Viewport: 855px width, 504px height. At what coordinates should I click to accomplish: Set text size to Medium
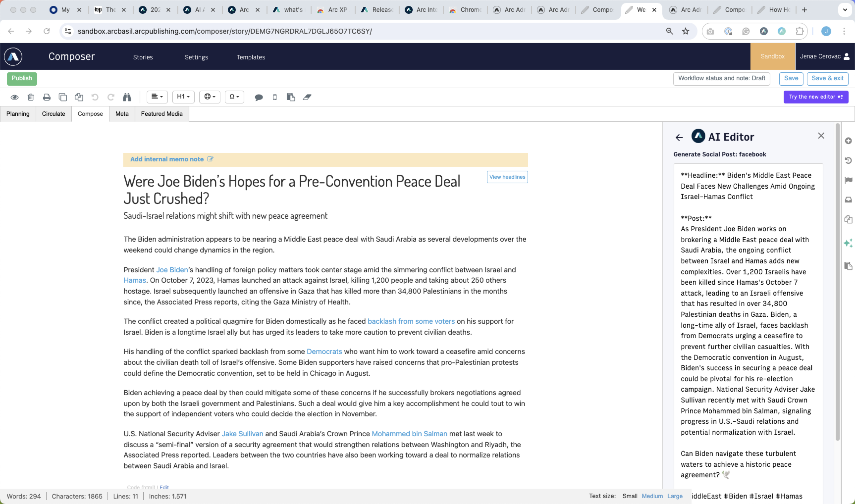pos(652,496)
